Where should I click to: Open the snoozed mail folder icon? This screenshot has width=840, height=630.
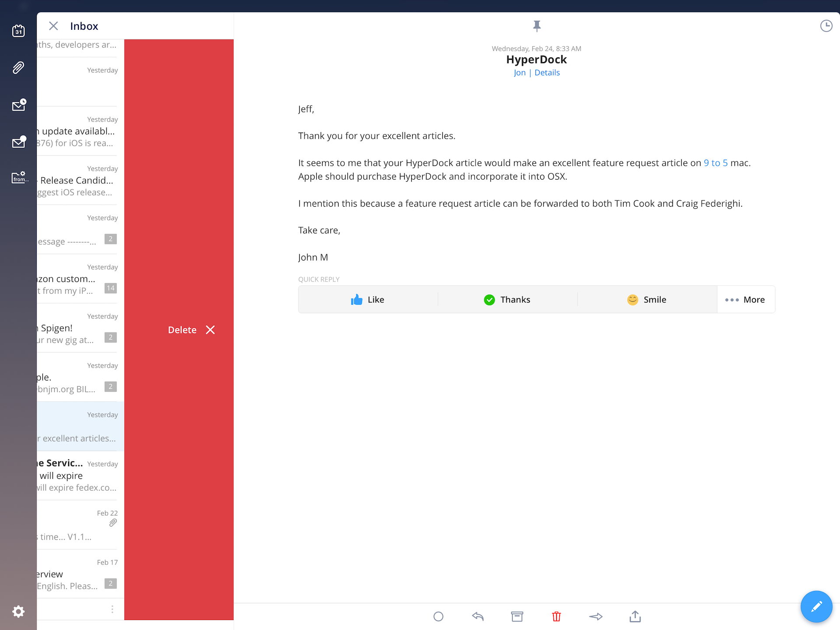coord(19,105)
